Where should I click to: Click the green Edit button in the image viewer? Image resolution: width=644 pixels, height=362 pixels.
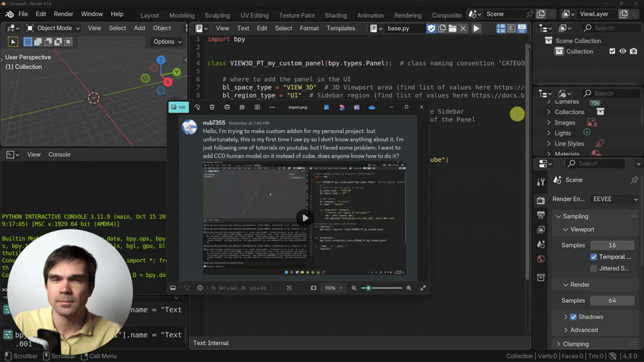[x=179, y=107]
